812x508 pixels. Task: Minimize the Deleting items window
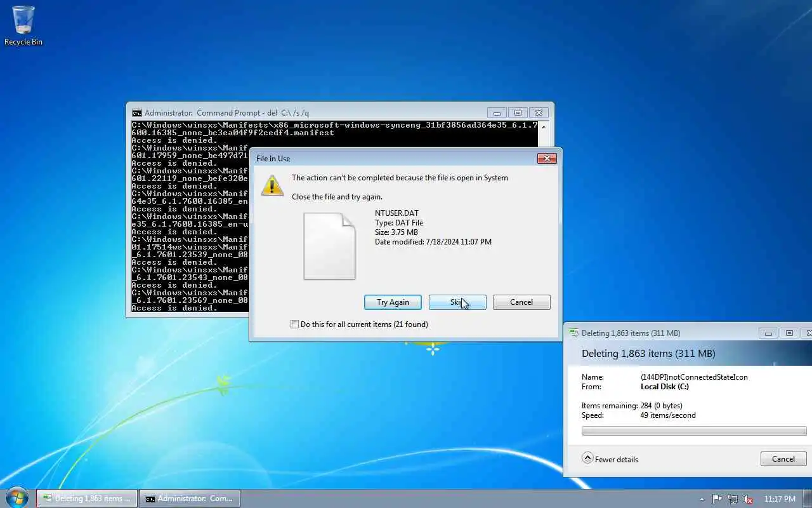click(x=768, y=333)
